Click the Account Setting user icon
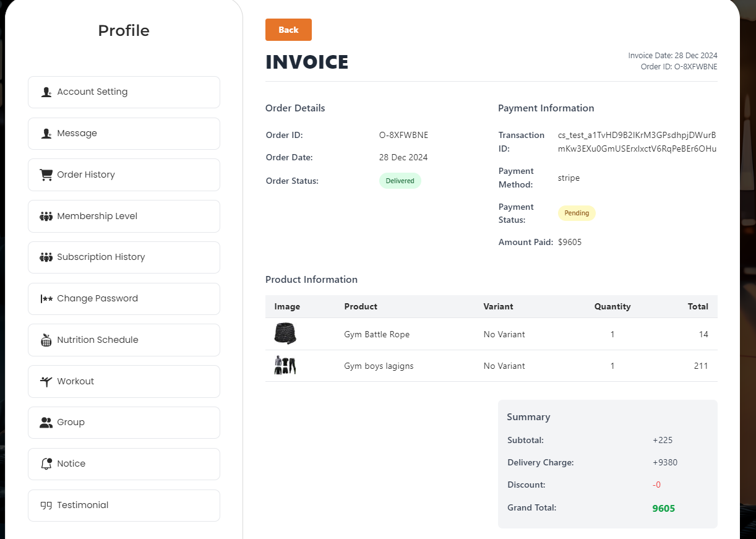This screenshot has width=756, height=539. click(46, 92)
